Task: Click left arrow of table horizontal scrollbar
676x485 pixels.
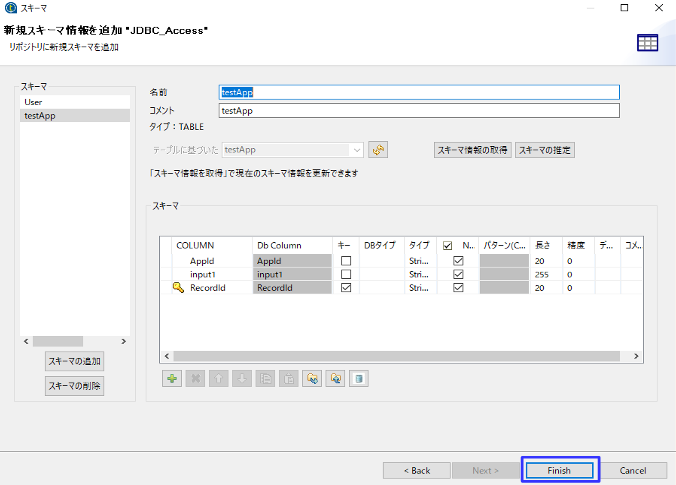Action: (167, 356)
